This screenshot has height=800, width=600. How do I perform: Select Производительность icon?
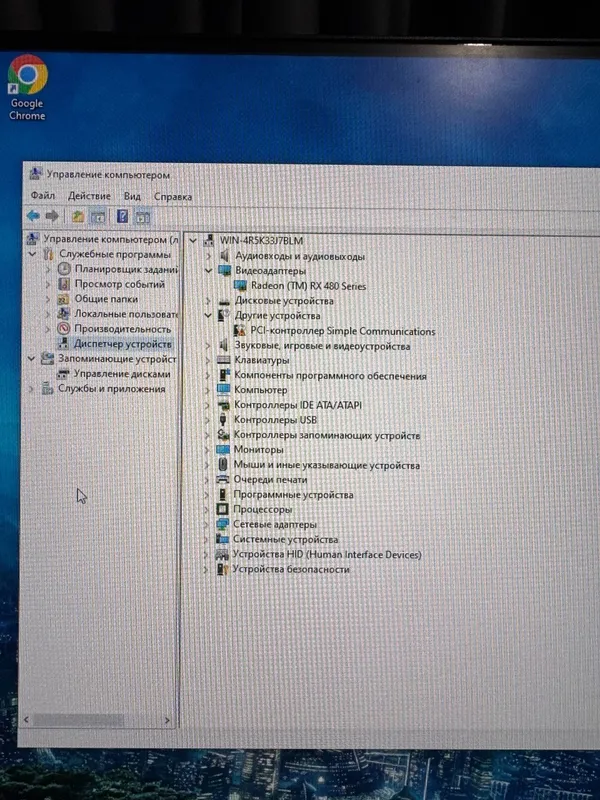click(63, 329)
